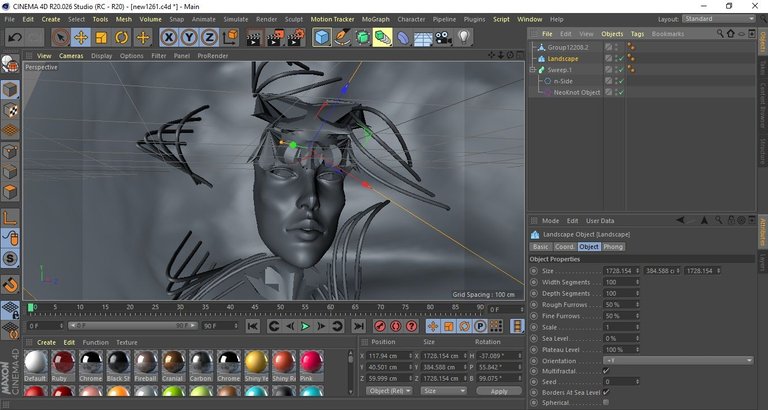
Task: Add a Cube primitive object
Action: [322, 37]
